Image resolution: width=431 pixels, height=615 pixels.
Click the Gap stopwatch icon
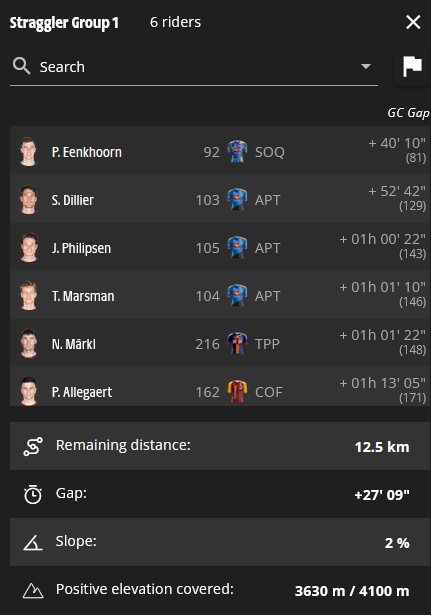tap(33, 494)
